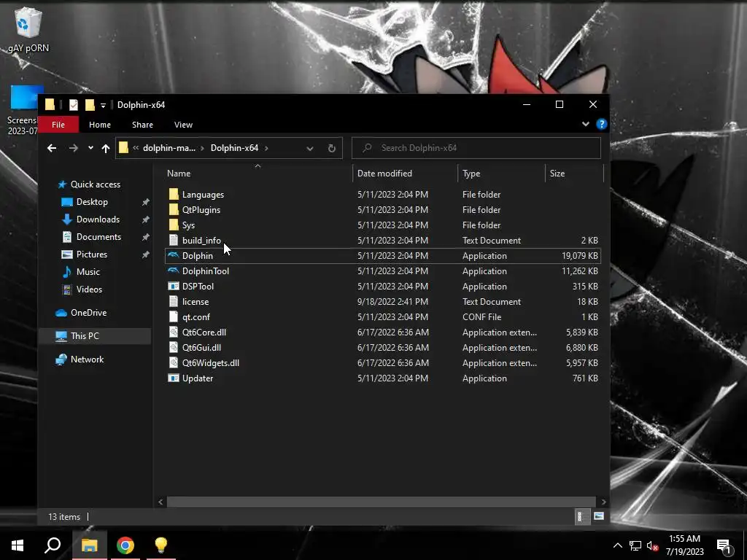
Task: Click the Properties quick access toolbar icon
Action: [74, 105]
